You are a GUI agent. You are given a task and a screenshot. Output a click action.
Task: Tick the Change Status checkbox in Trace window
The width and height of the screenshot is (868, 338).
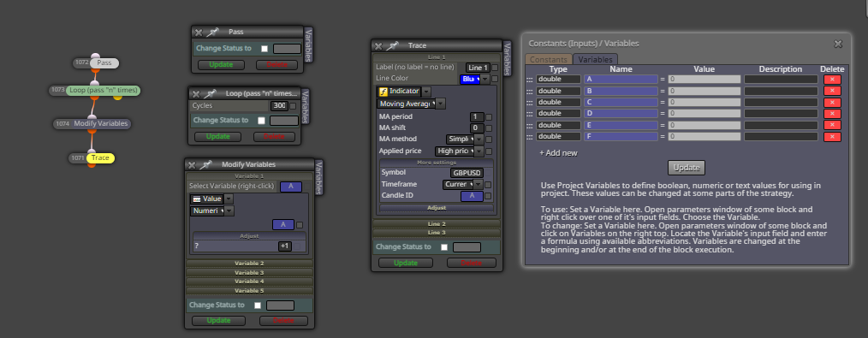tap(444, 247)
